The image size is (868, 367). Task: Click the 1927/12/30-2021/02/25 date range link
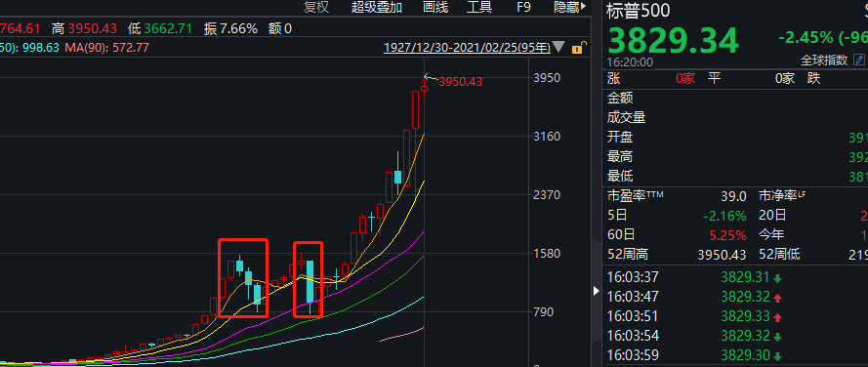(x=468, y=48)
